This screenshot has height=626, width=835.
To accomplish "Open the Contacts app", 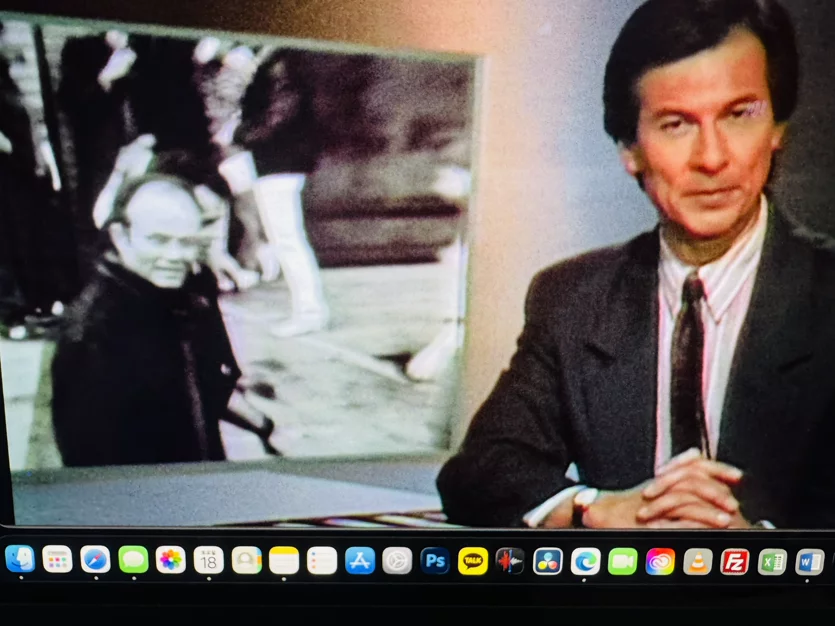I will pos(247,560).
